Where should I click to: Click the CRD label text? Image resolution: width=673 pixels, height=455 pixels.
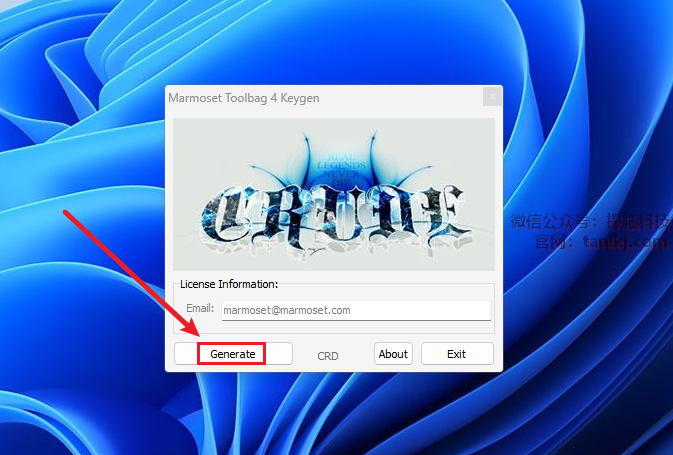click(x=328, y=356)
